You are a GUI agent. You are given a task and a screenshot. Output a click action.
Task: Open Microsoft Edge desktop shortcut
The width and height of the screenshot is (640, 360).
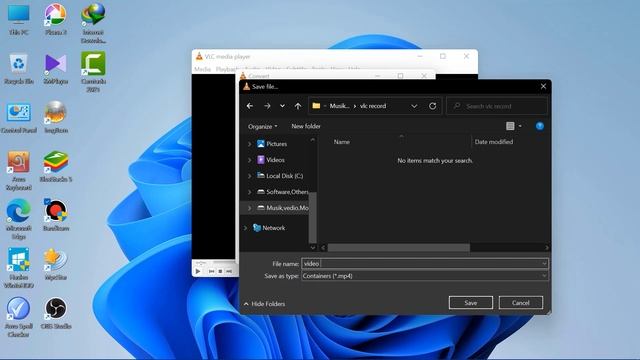pyautogui.click(x=19, y=220)
